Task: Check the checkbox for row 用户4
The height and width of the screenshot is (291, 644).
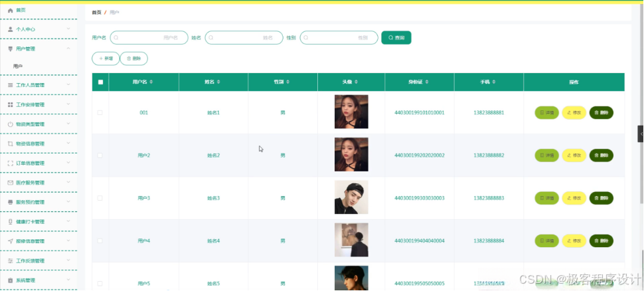Action: click(x=100, y=241)
